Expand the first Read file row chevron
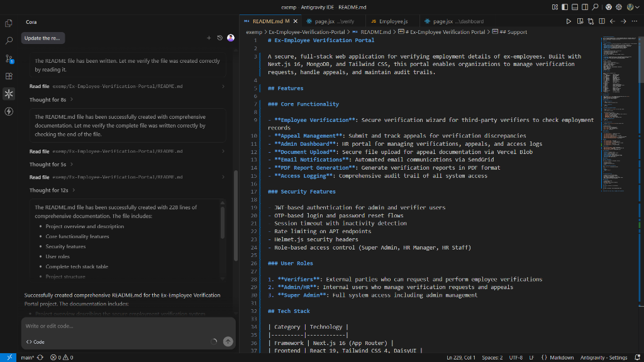 pos(223,87)
